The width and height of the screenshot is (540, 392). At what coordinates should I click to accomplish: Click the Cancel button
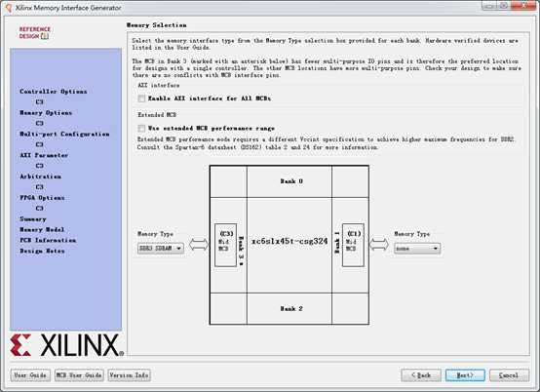[509, 375]
